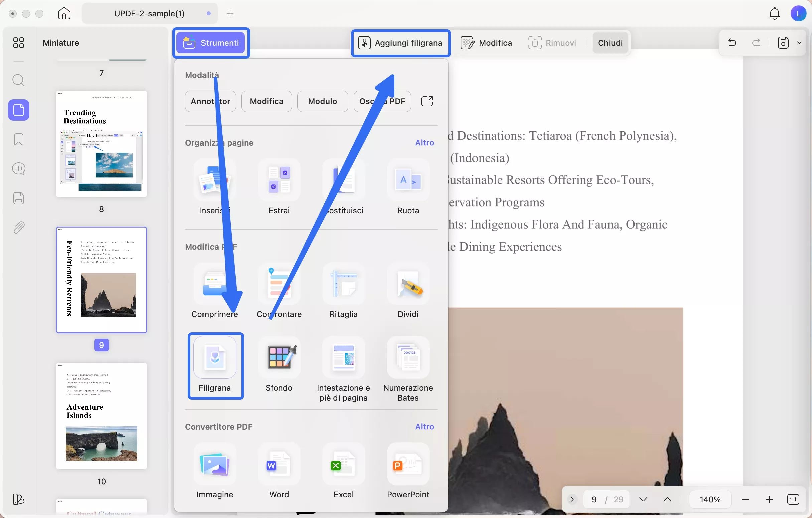
Task: Select page 10 Adventure Islands thumbnail
Action: 102,415
